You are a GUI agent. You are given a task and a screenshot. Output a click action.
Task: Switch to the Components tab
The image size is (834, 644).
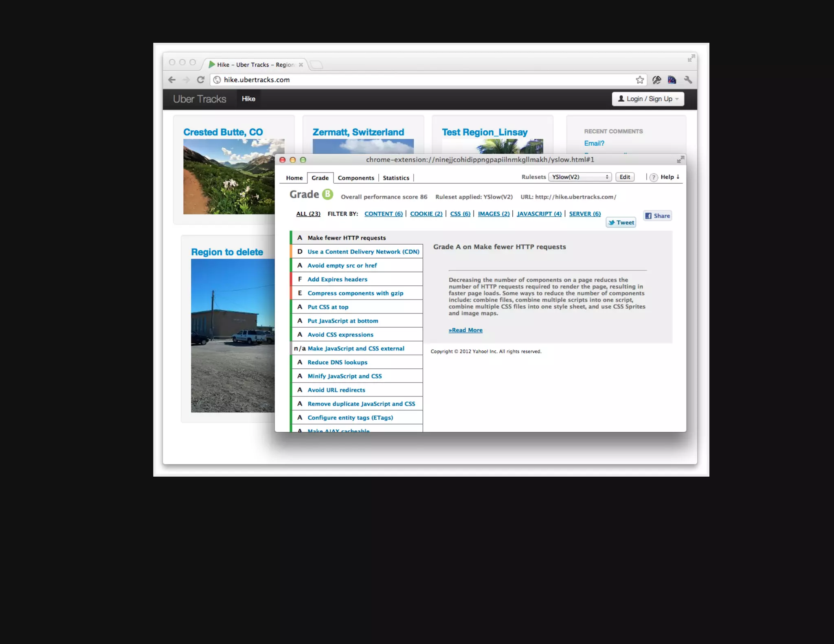point(356,178)
